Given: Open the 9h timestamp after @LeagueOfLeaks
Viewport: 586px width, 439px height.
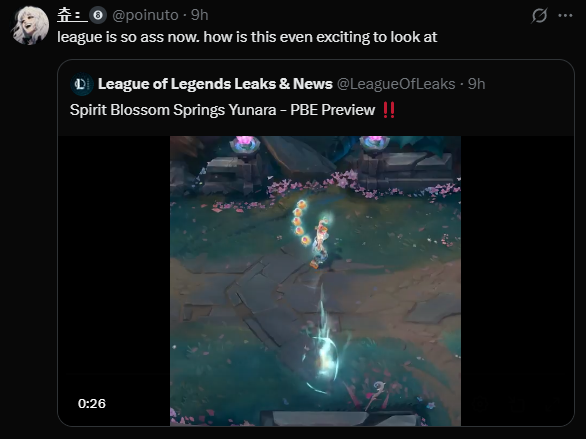Looking at the screenshot, I should click(x=476, y=84).
